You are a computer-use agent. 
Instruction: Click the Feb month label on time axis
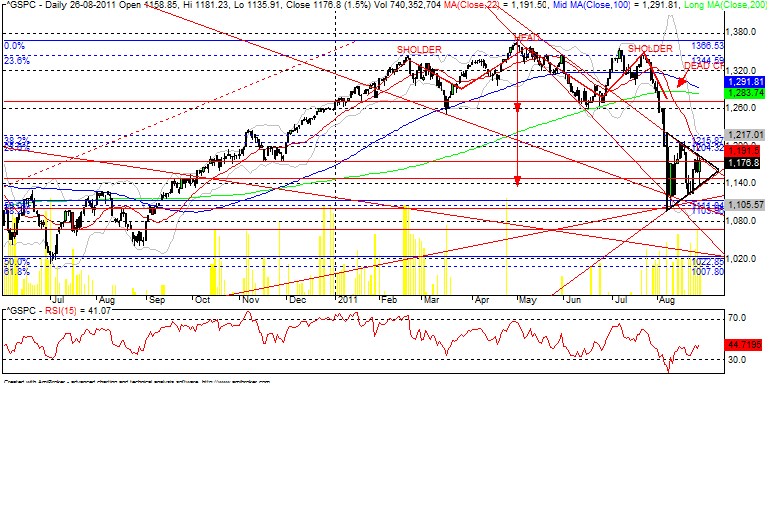[x=389, y=300]
